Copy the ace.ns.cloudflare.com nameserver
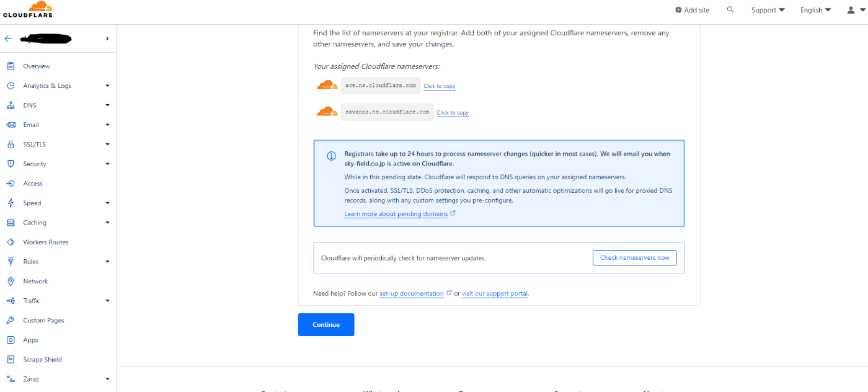This screenshot has height=392, width=868. coord(440,86)
